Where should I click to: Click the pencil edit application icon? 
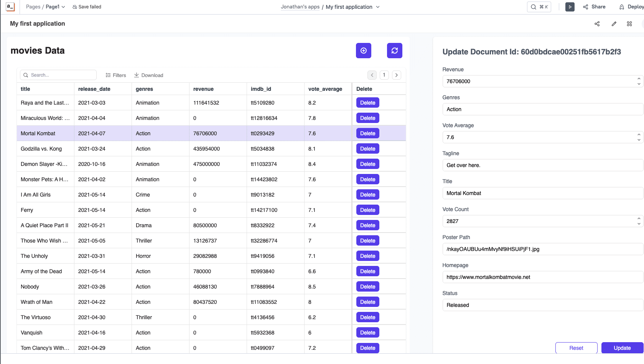point(614,24)
